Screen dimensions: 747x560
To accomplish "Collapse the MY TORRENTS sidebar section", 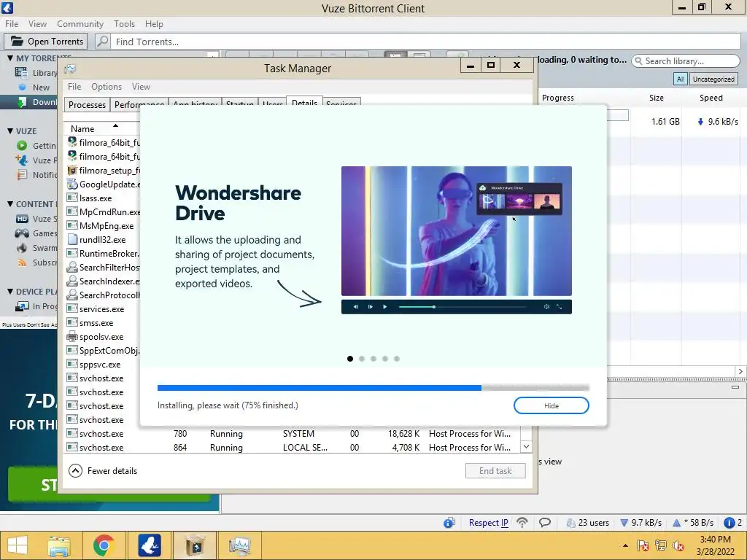I will point(10,58).
